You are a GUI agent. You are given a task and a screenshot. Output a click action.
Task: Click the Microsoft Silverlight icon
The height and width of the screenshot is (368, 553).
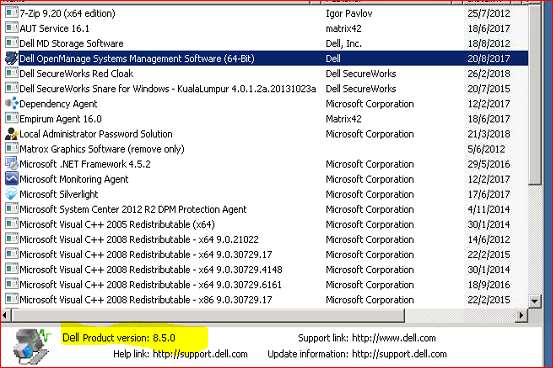[x=12, y=194]
